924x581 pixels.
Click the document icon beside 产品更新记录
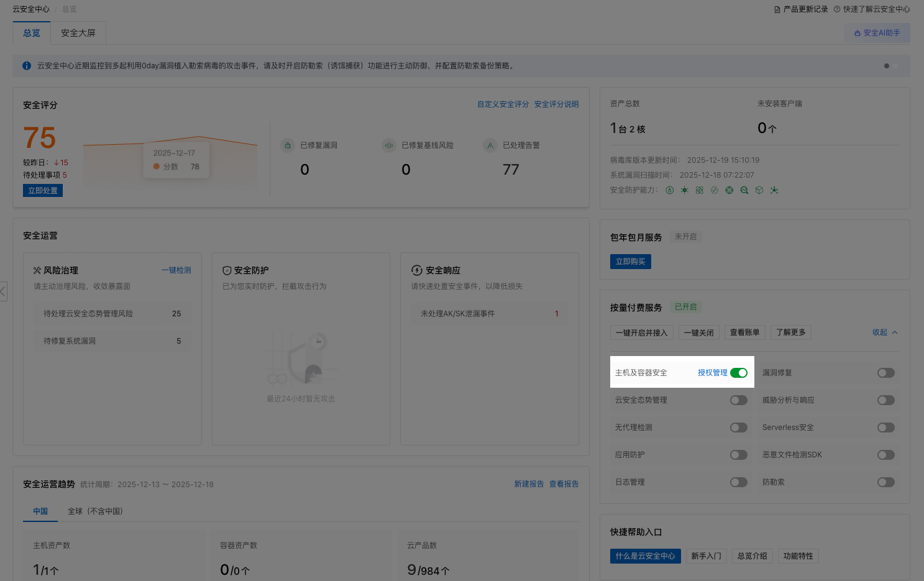(777, 9)
